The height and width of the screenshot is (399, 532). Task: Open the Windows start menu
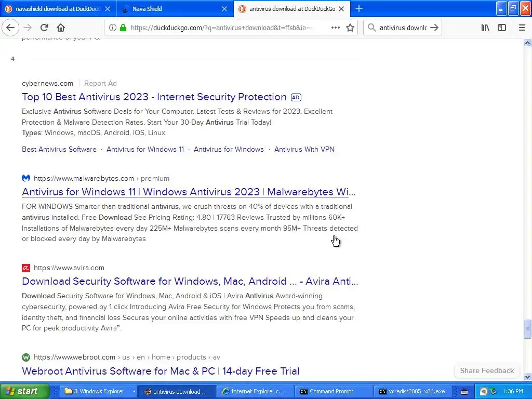(24, 391)
